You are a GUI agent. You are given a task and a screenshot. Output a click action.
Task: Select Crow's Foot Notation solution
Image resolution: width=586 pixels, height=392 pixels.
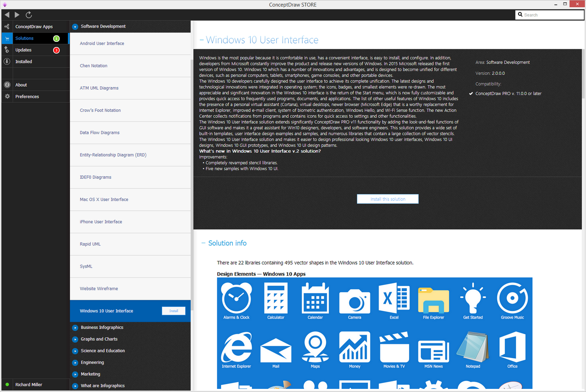(130, 110)
